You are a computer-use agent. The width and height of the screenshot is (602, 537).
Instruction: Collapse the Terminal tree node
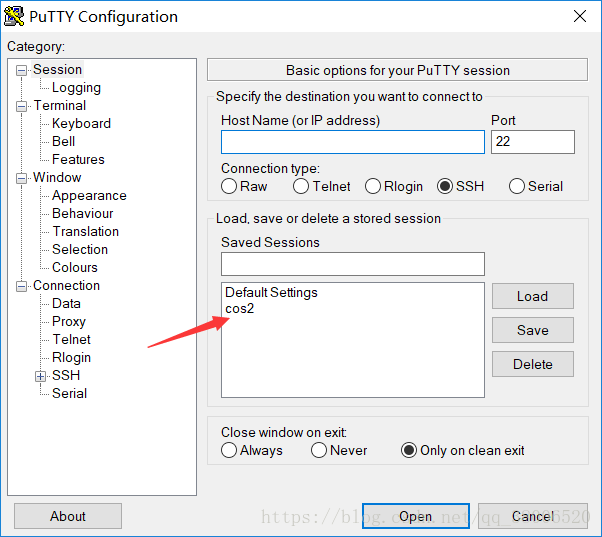point(22,106)
